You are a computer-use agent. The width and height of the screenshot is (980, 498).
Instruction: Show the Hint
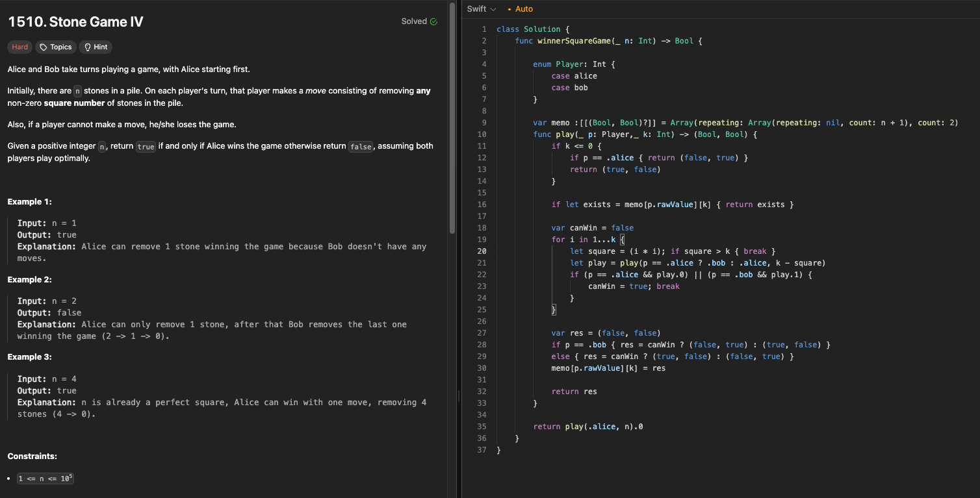[96, 47]
